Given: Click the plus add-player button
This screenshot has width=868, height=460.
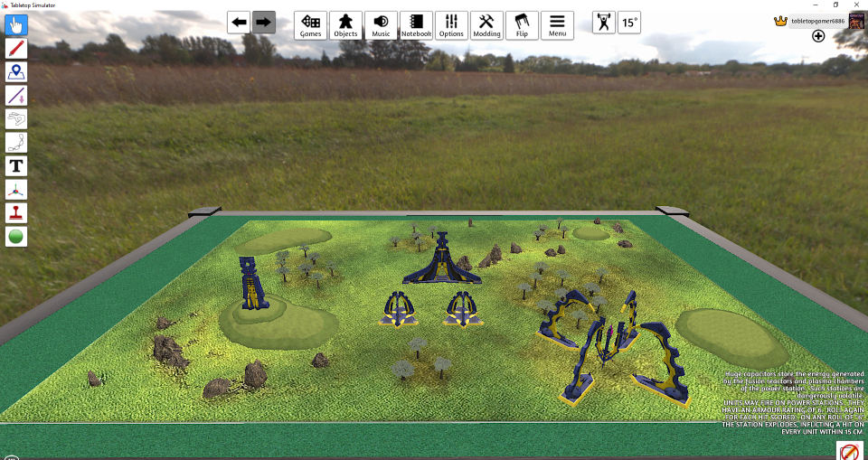Looking at the screenshot, I should (x=818, y=36).
